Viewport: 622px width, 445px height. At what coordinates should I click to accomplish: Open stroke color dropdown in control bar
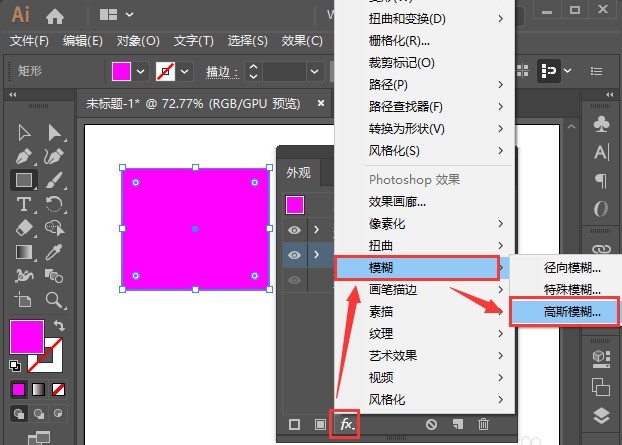184,72
